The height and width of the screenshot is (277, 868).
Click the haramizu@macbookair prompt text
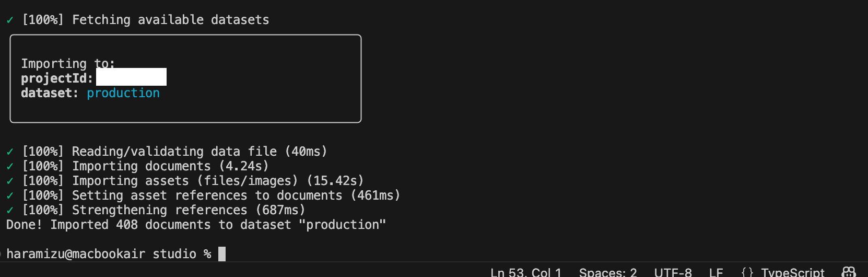click(x=76, y=254)
